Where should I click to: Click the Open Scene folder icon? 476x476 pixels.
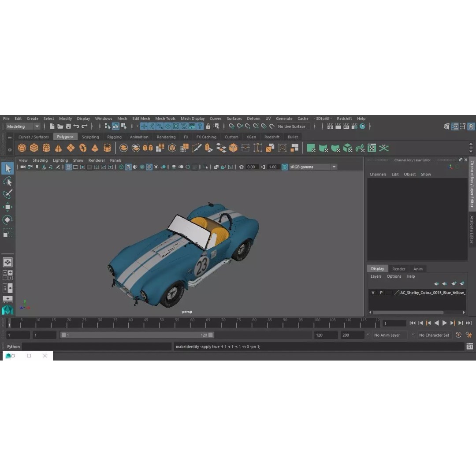(60, 126)
